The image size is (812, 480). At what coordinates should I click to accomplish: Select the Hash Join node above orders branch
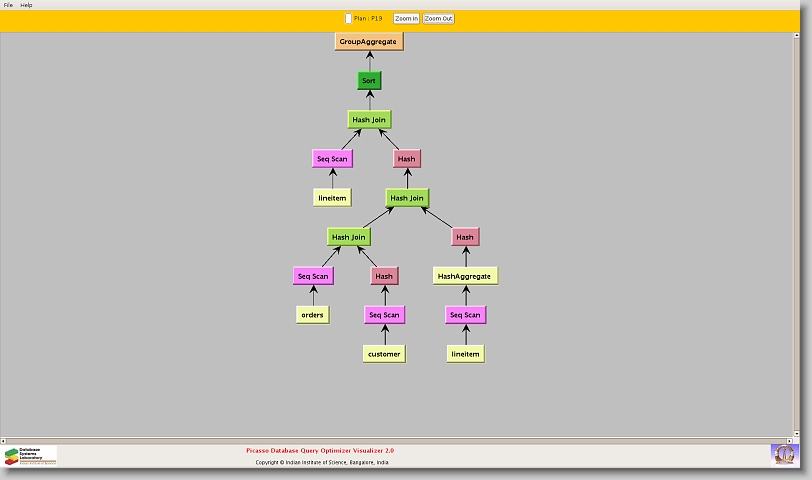(349, 237)
